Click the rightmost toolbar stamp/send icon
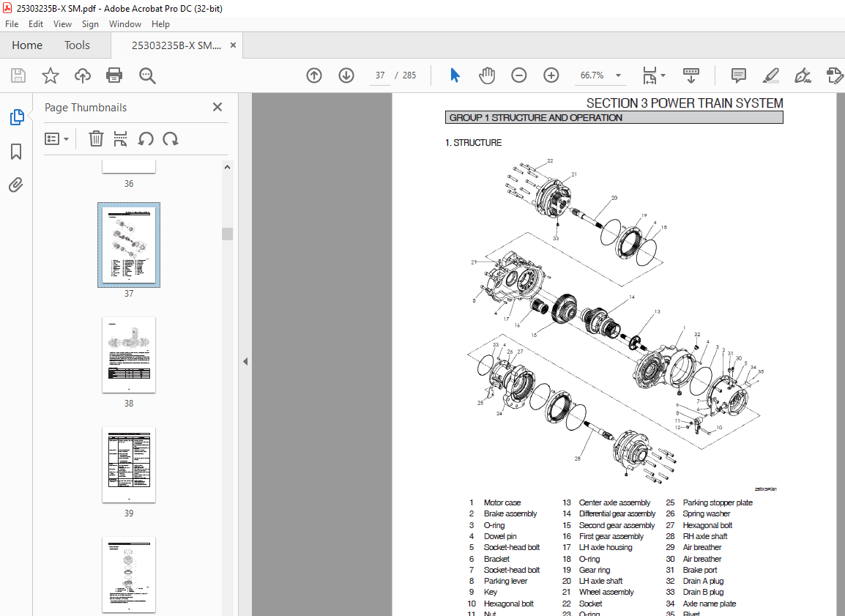The image size is (845, 616). click(x=834, y=75)
